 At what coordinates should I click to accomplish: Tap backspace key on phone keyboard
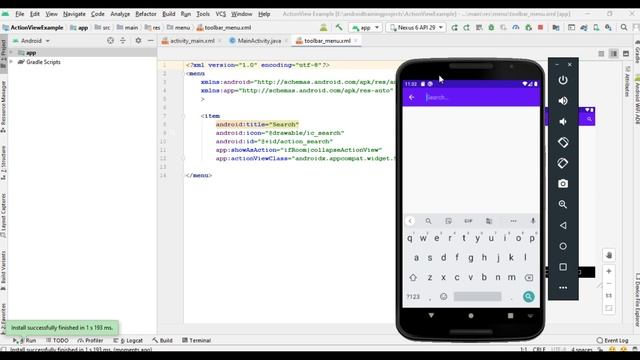pos(529,278)
